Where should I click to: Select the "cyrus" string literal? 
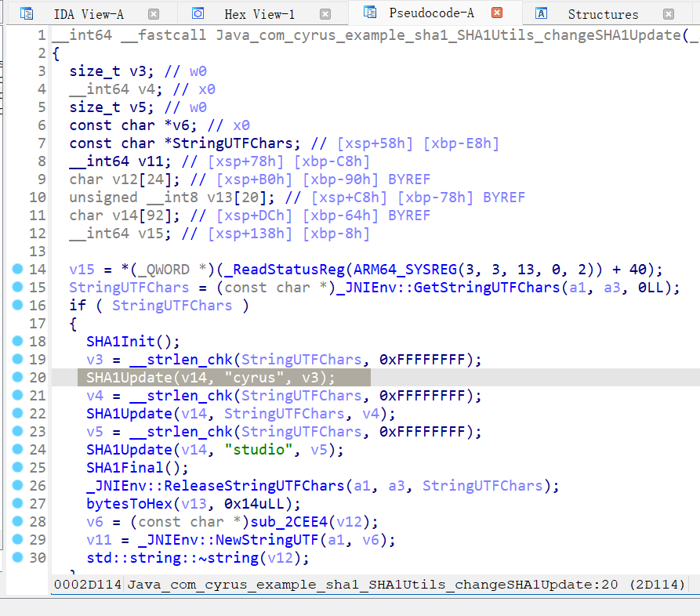tap(255, 378)
